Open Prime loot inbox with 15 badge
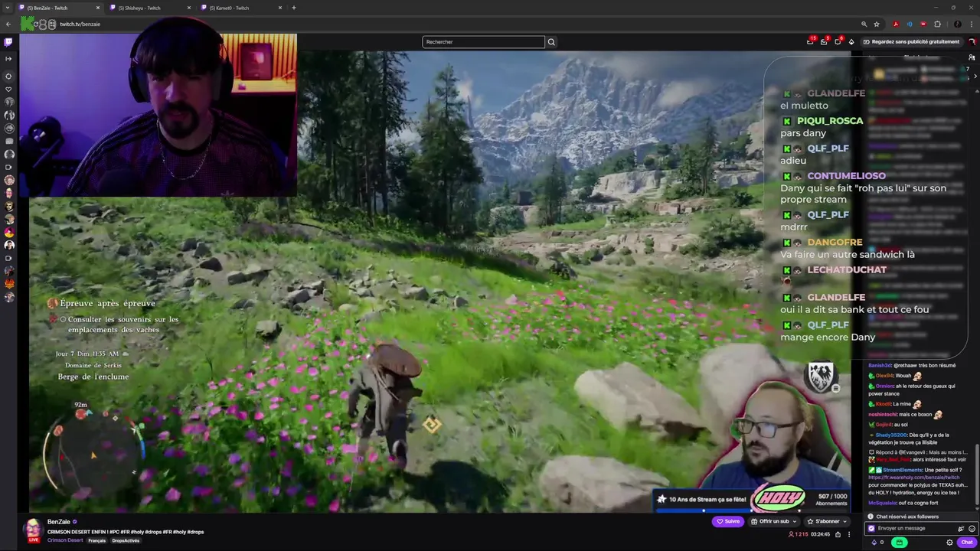980x551 pixels. click(x=810, y=41)
